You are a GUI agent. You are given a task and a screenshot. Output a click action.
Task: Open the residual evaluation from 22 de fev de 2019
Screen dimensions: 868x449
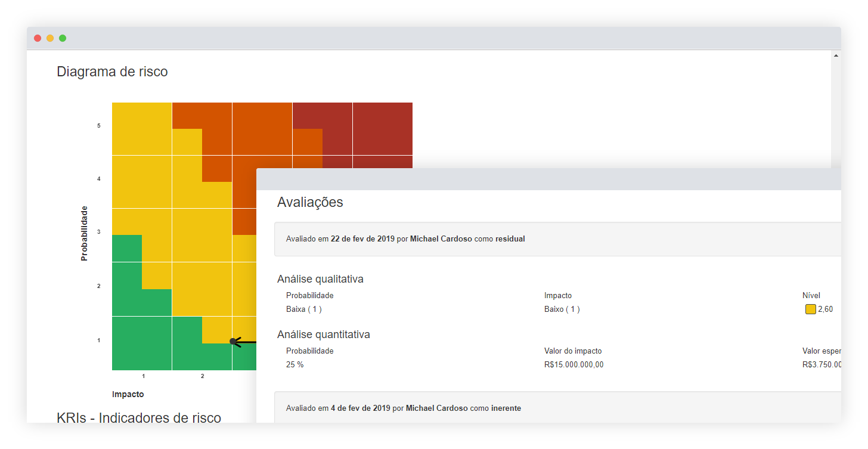pyautogui.click(x=405, y=239)
